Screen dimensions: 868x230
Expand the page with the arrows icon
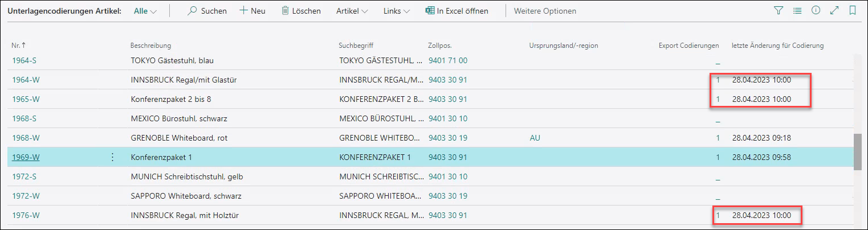pos(834,11)
